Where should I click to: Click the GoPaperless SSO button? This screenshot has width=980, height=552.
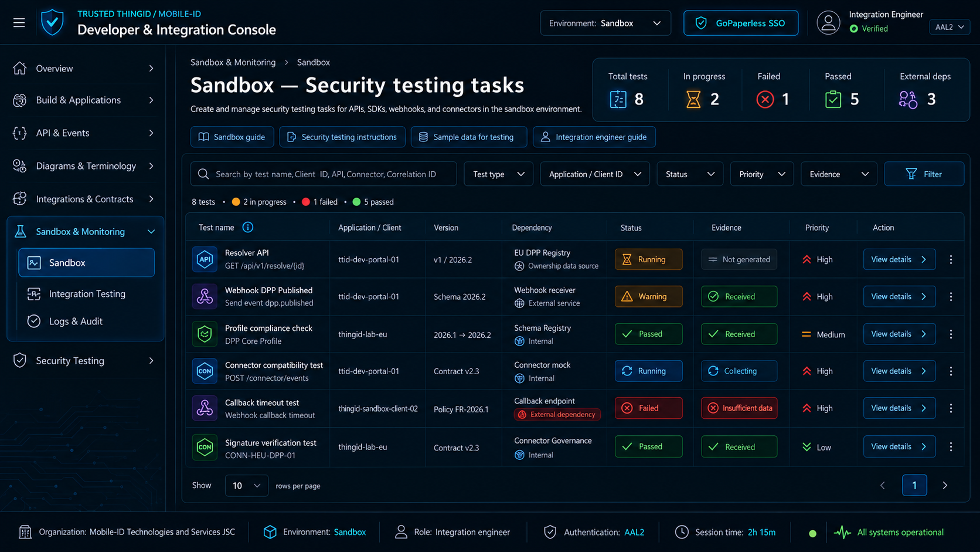tap(741, 23)
